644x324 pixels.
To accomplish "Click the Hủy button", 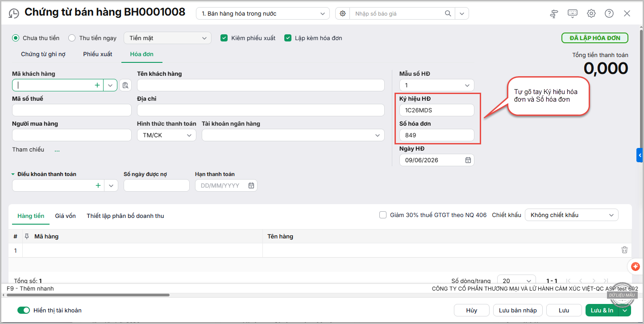I will pos(472,310).
